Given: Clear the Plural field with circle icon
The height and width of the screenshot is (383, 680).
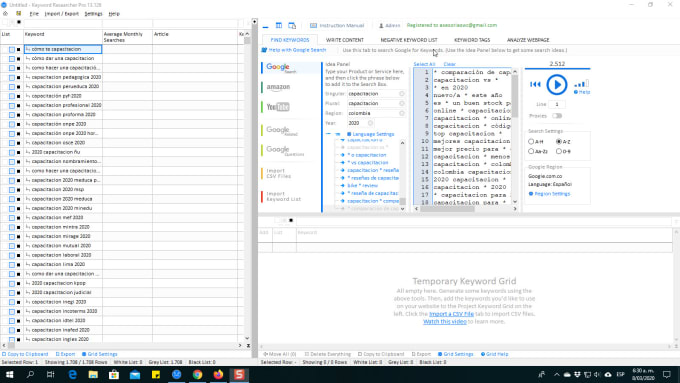Looking at the screenshot, I should (402, 103).
